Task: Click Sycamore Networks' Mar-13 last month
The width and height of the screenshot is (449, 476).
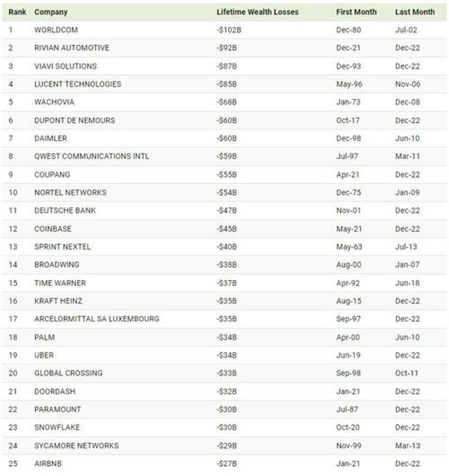Action: 408,445
